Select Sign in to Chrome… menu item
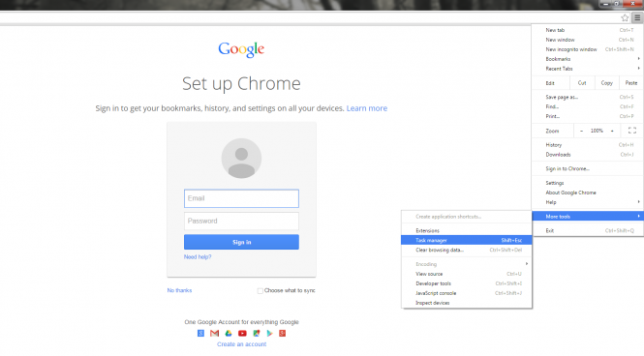 click(588, 168)
